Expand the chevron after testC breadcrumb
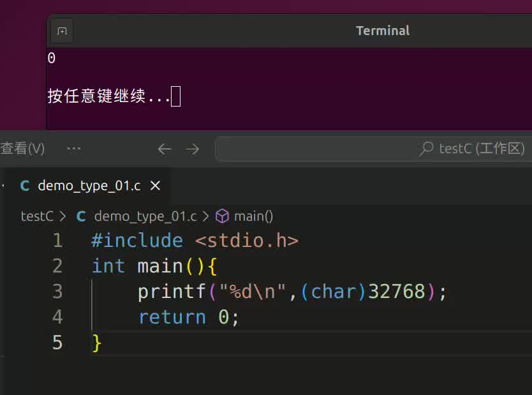Viewport: 532px width, 395px height. 63,216
